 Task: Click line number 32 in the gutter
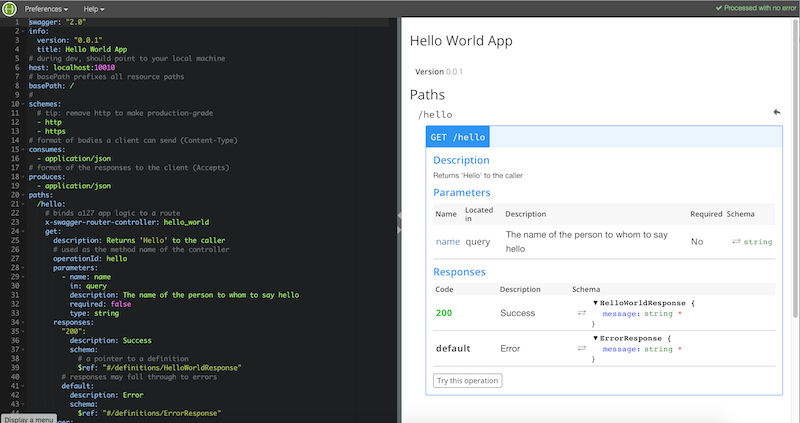tap(15, 304)
